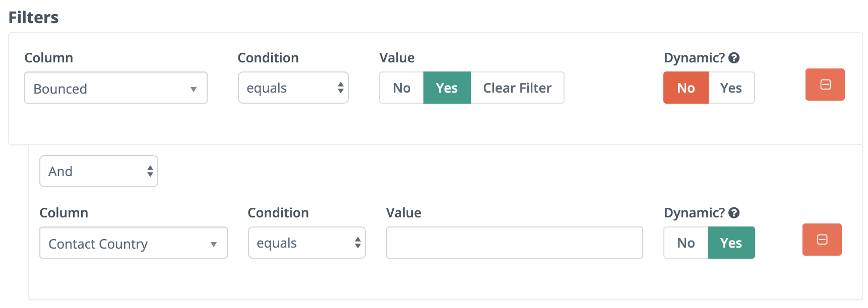The height and width of the screenshot is (308, 868).
Task: Click the Contact Country value input field
Action: click(x=515, y=243)
